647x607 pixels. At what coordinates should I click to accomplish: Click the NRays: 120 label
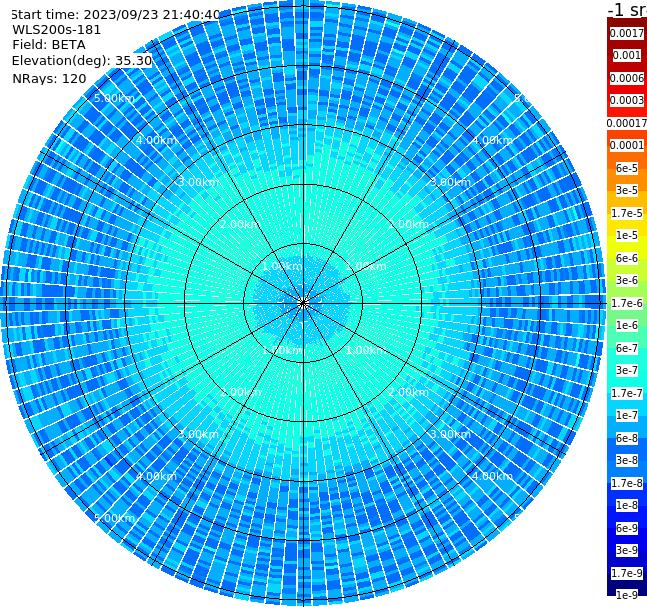coord(49,78)
